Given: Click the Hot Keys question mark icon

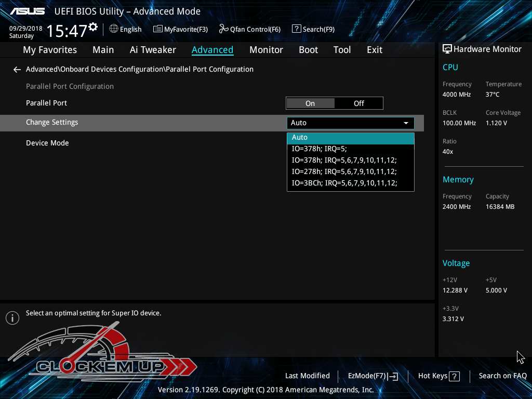Looking at the screenshot, I should [454, 376].
